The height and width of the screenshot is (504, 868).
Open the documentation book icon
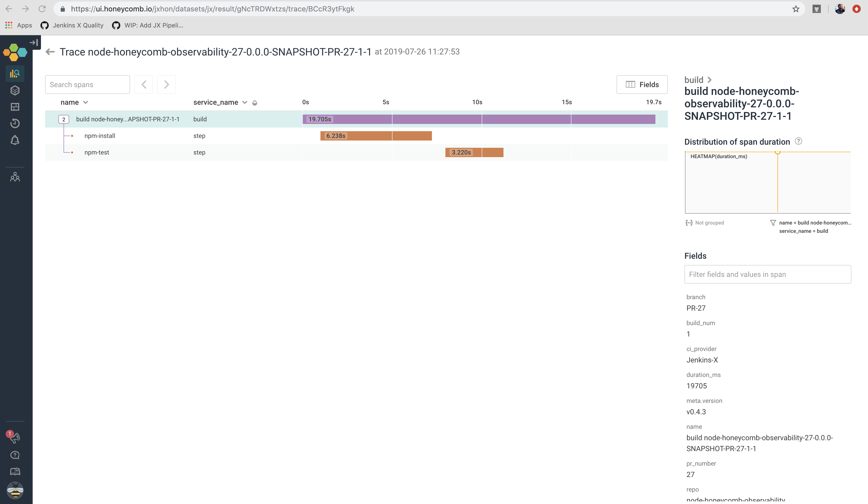click(15, 471)
